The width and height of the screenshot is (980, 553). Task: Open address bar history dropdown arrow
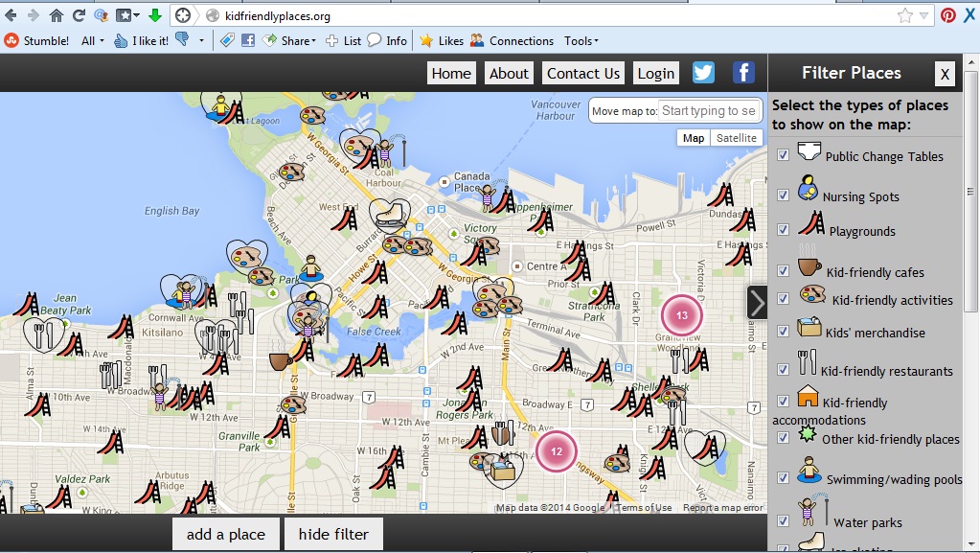pyautogui.click(x=923, y=15)
